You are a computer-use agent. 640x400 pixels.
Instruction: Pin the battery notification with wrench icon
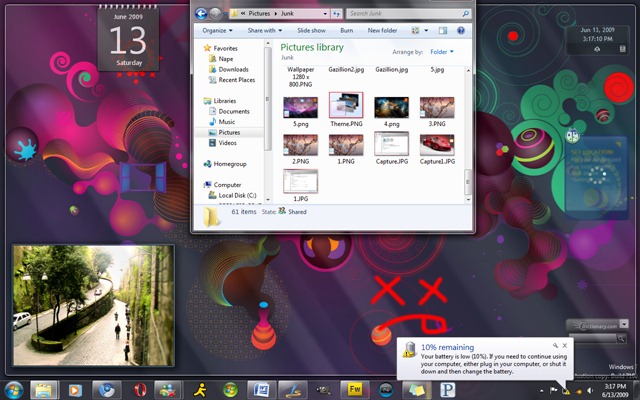[555, 345]
